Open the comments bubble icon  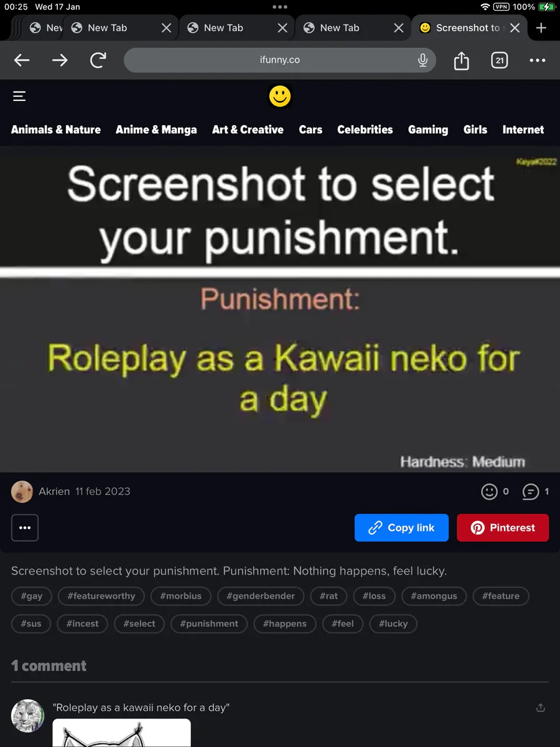click(530, 492)
